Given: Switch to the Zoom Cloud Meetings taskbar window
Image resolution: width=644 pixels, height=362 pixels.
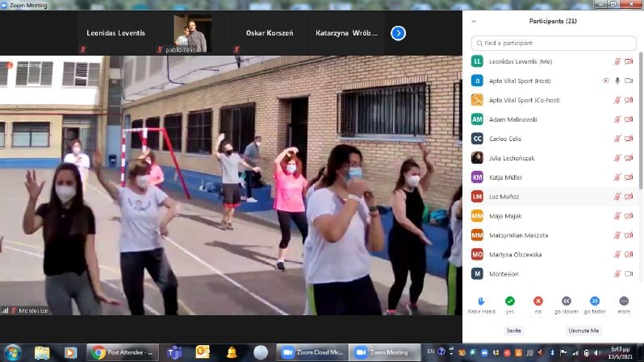Looking at the screenshot, I should (x=312, y=352).
